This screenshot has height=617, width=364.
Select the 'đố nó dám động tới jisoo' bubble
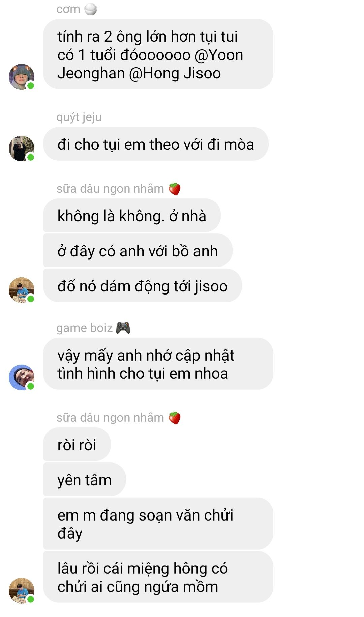pos(142,286)
